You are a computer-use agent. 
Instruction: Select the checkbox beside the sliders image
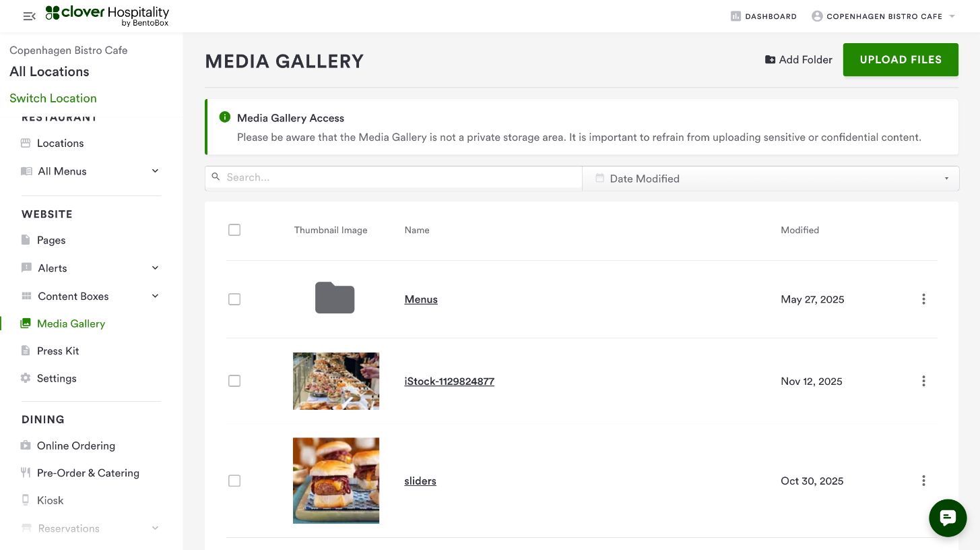coord(234,481)
